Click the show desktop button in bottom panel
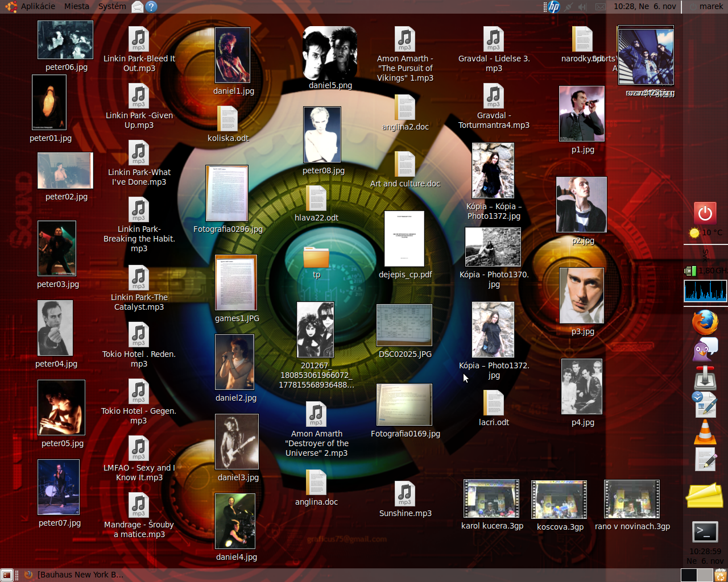Viewport: 728px width, 582px height. pos(7,575)
